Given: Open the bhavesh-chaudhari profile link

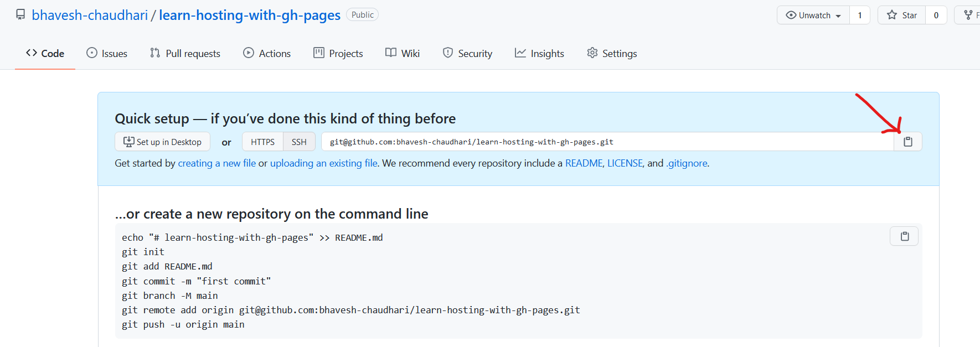Looking at the screenshot, I should point(90,15).
